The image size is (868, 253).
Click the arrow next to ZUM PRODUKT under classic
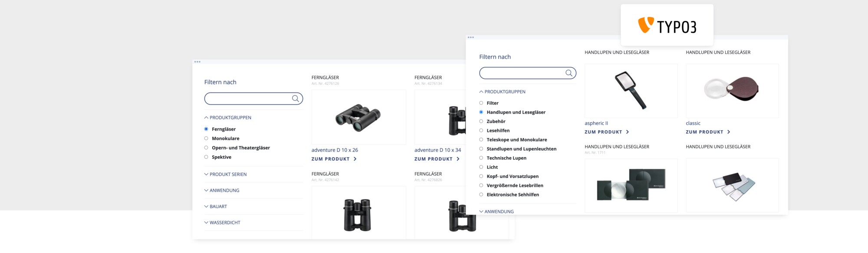pyautogui.click(x=729, y=132)
